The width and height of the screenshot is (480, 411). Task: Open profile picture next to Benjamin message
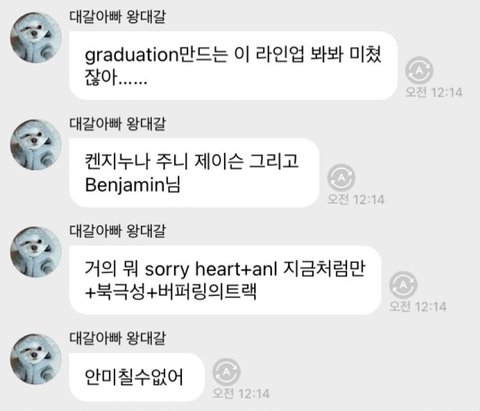coord(36,145)
